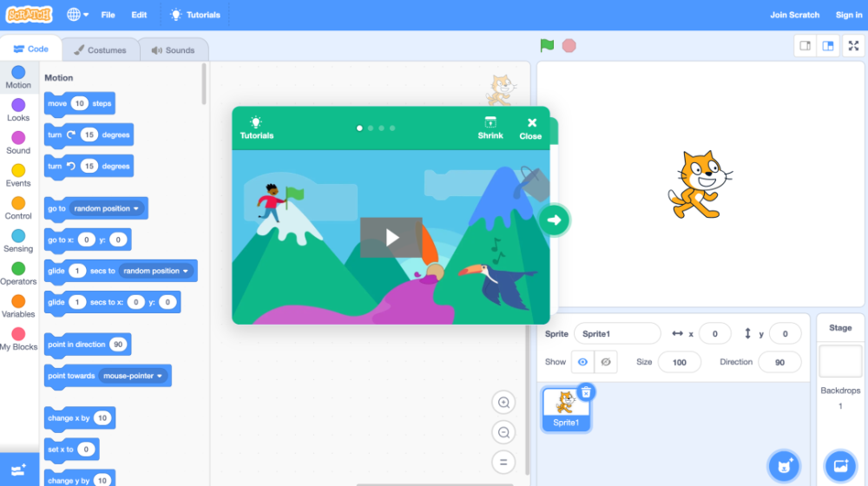Zoom in on the code workspace

click(x=503, y=403)
